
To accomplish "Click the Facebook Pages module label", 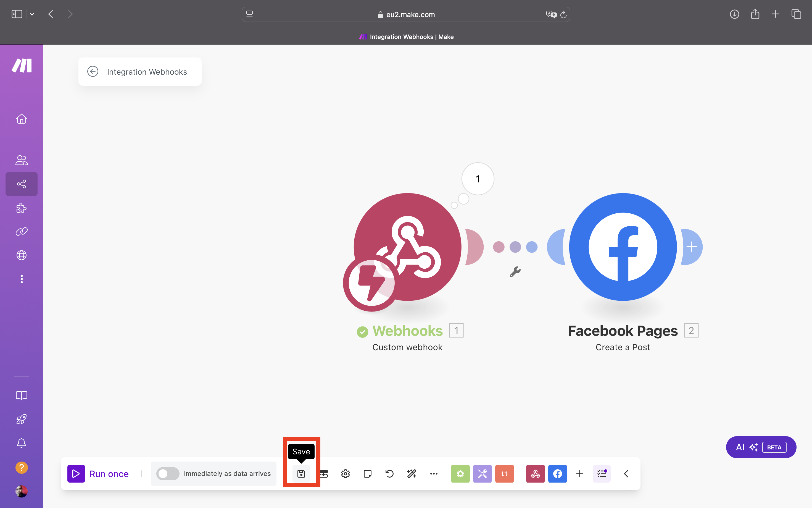I will point(623,331).
